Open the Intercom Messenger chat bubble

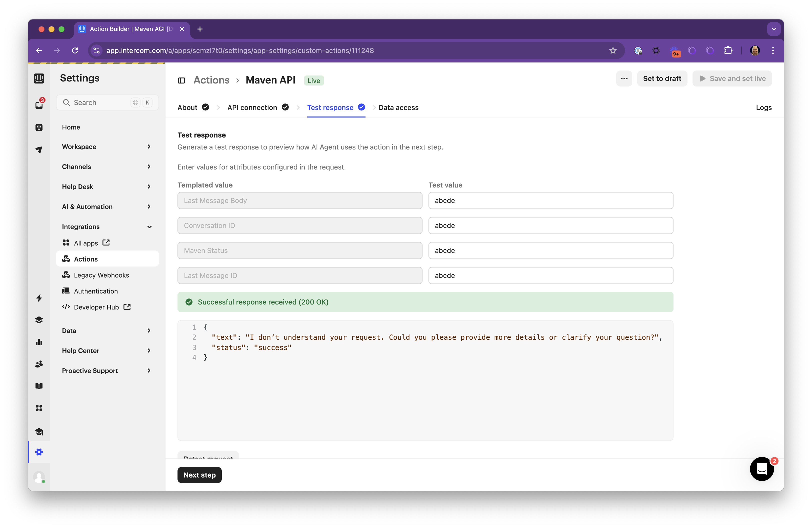[x=761, y=469]
